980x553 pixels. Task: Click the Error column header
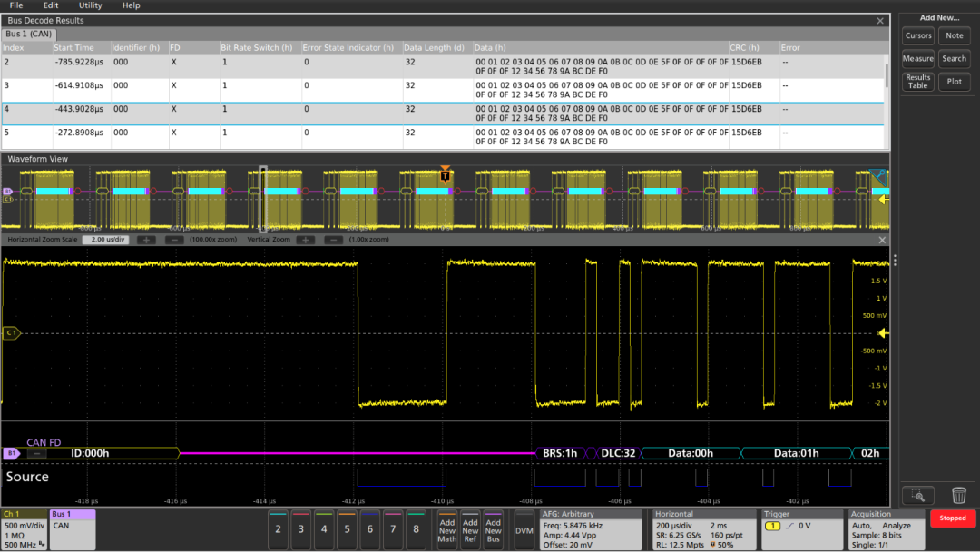click(x=790, y=47)
